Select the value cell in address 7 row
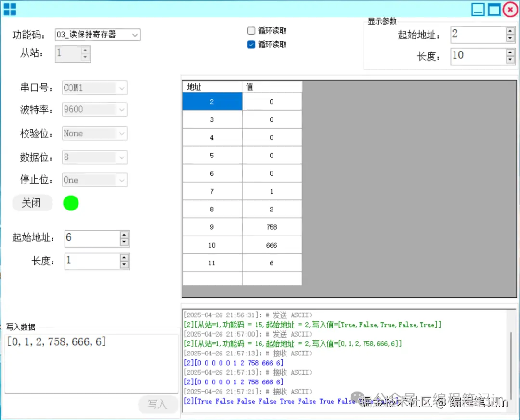520x420 pixels. click(x=272, y=191)
